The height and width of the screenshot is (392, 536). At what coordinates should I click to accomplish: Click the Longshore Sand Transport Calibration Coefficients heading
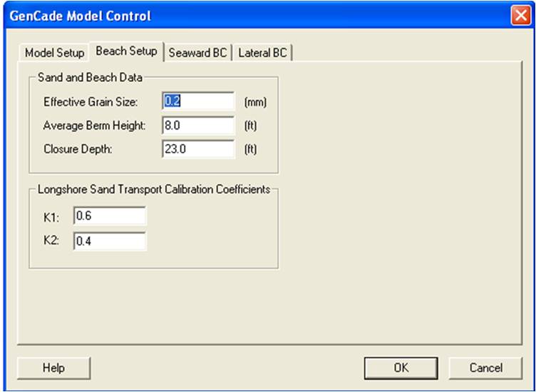(x=154, y=190)
